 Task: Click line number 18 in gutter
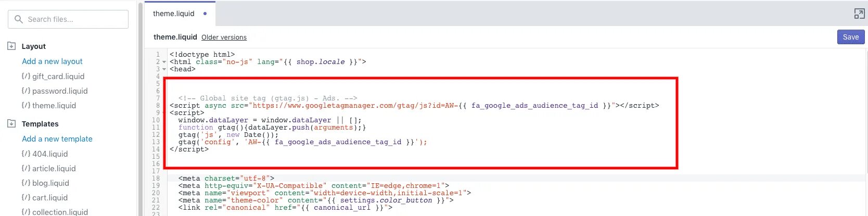coord(156,179)
